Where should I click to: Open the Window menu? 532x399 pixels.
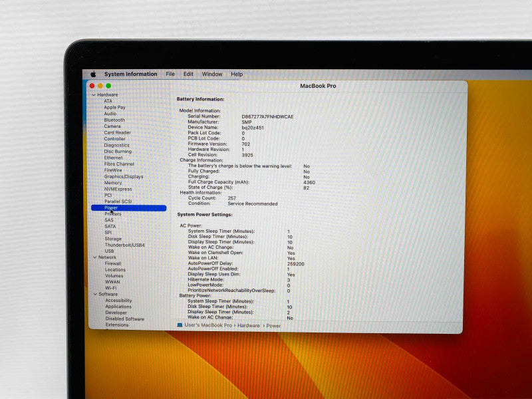pos(212,74)
